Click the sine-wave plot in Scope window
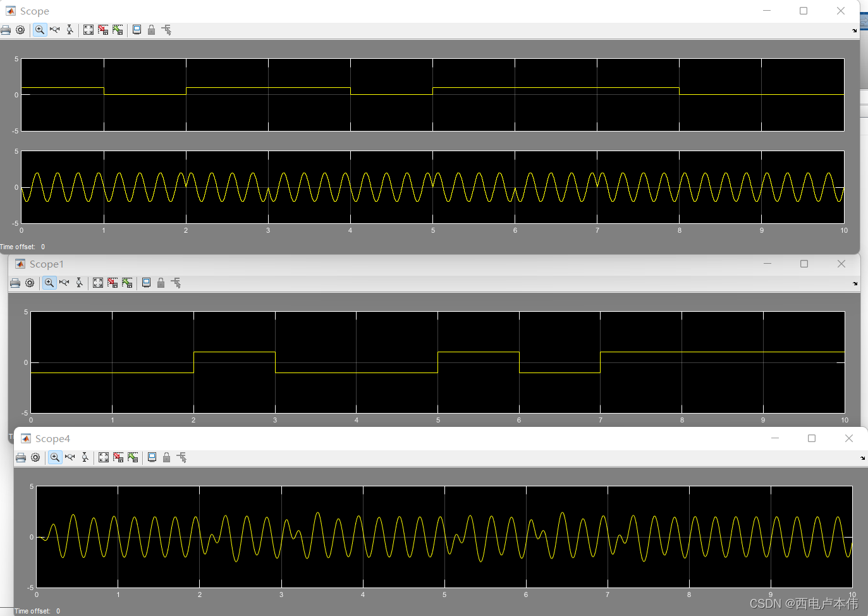 [432, 187]
